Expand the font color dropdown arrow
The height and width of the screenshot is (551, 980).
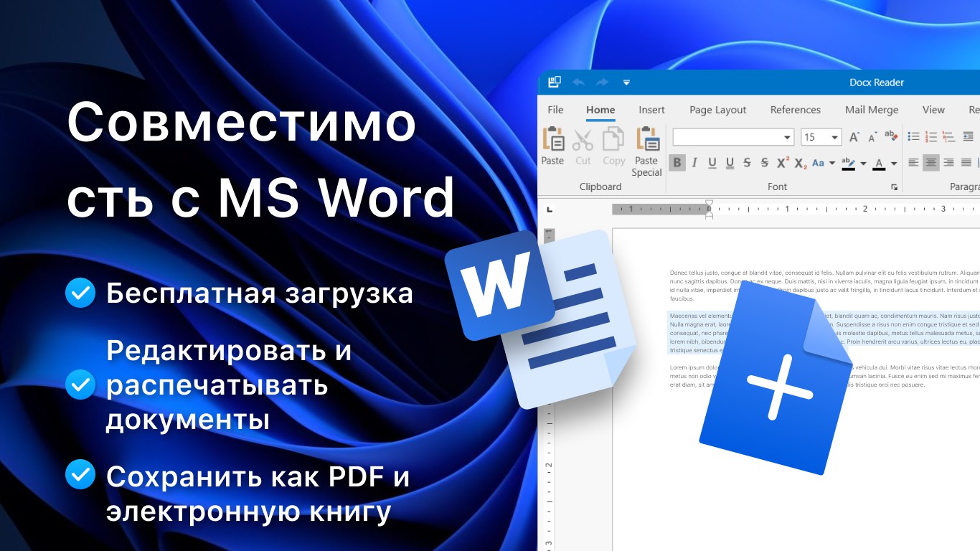click(x=894, y=164)
